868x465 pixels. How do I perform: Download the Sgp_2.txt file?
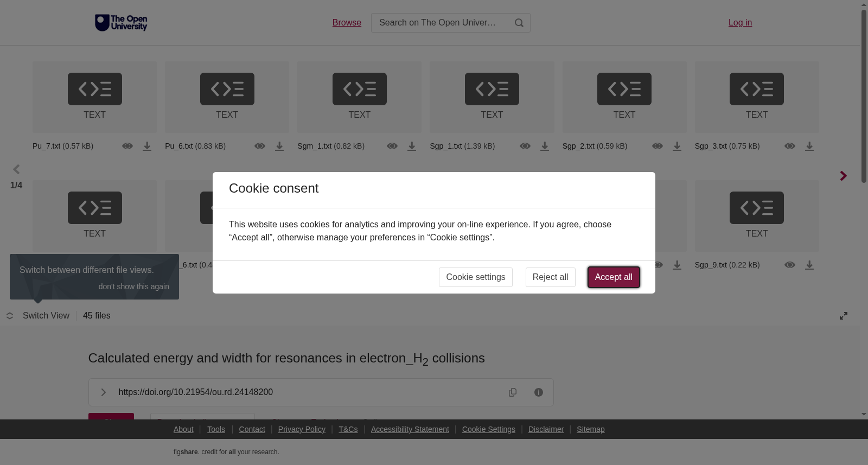pyautogui.click(x=677, y=146)
